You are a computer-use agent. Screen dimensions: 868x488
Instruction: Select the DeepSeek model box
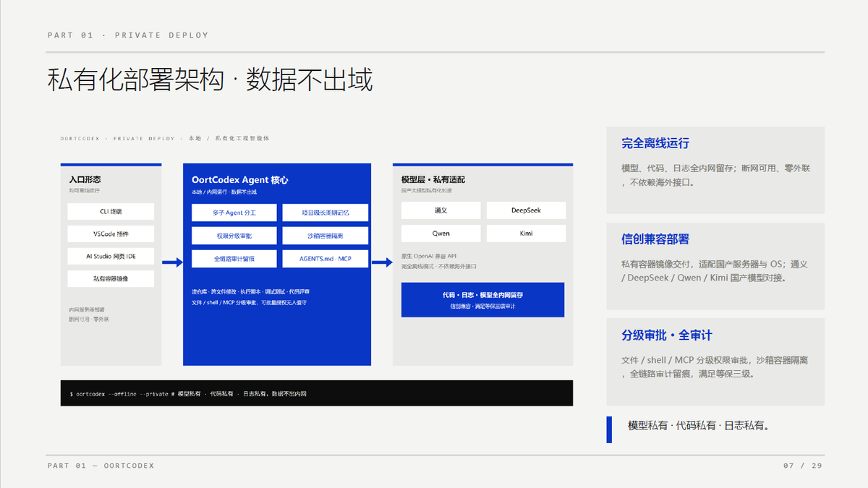(x=526, y=210)
